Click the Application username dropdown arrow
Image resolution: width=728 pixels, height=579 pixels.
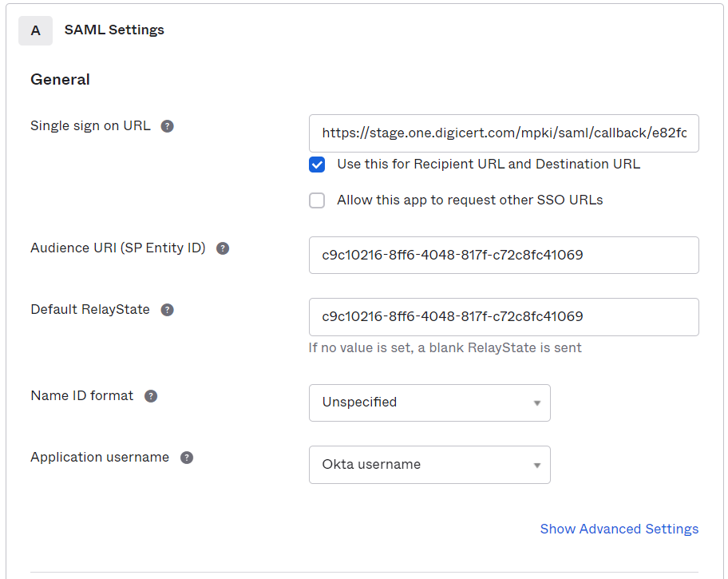tap(536, 465)
